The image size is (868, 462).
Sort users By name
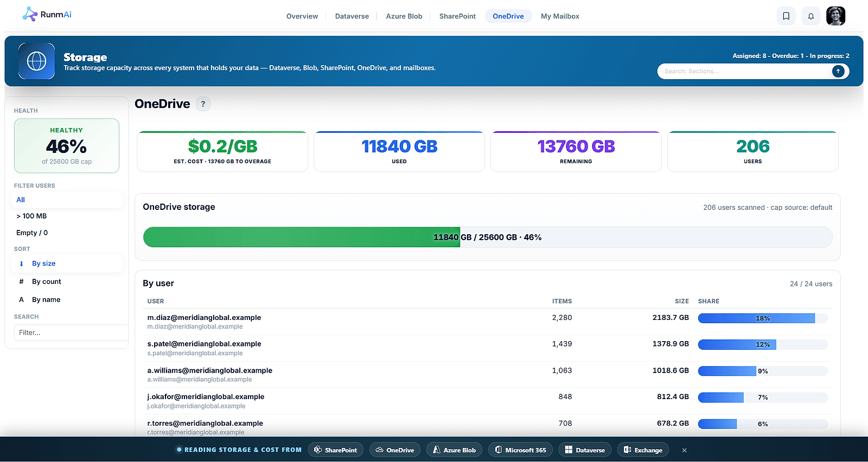(x=67, y=299)
